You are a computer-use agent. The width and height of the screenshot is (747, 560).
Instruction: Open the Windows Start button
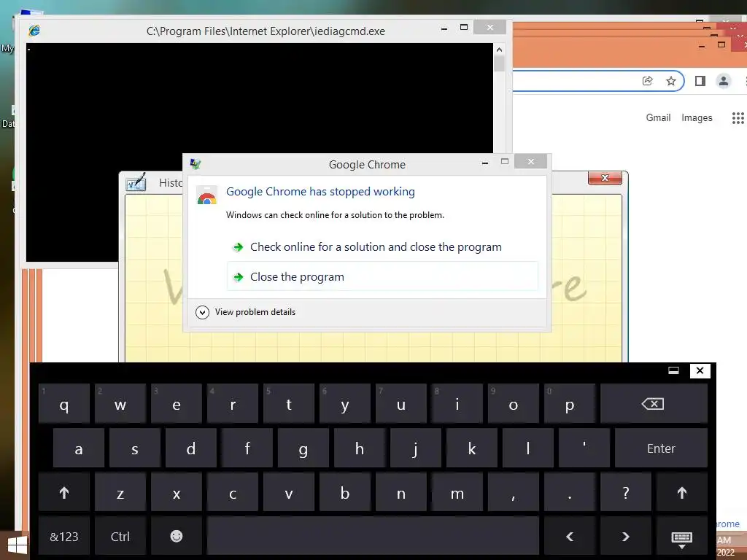18,545
